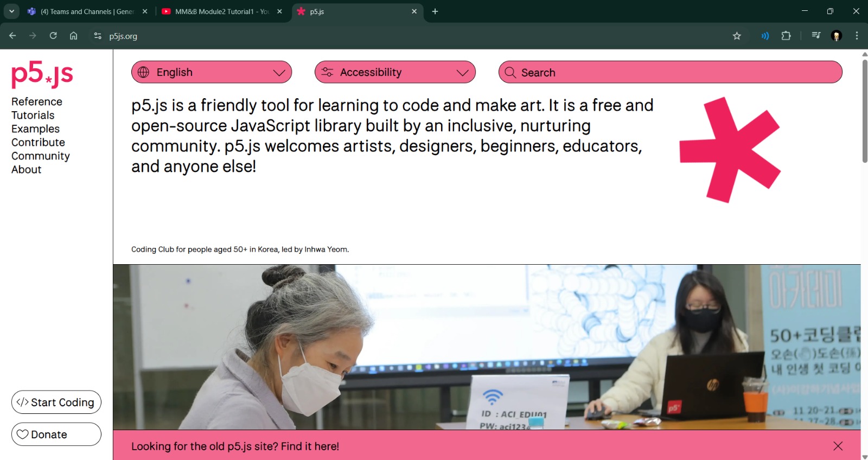
Task: Click the code brackets icon on Start Coding
Action: [22, 402]
